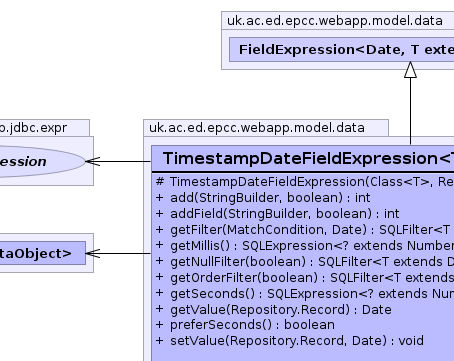
Task: Select the getNullFilter(boolean) method
Action: click(x=305, y=262)
